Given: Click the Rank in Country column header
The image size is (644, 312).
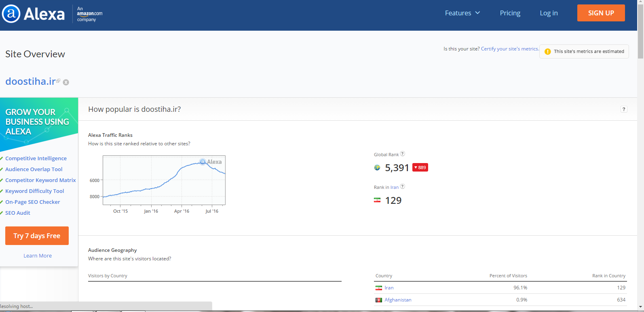Looking at the screenshot, I should coord(609,276).
